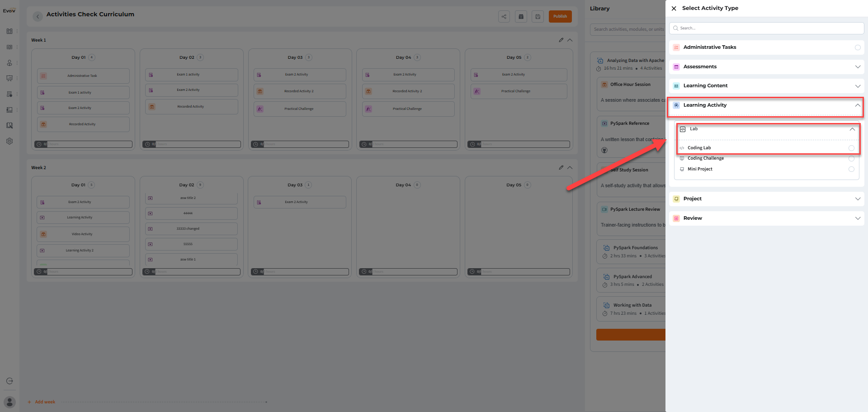Open the Recorded Activity card in Week 1 Day 01
868x412 pixels.
click(x=83, y=124)
